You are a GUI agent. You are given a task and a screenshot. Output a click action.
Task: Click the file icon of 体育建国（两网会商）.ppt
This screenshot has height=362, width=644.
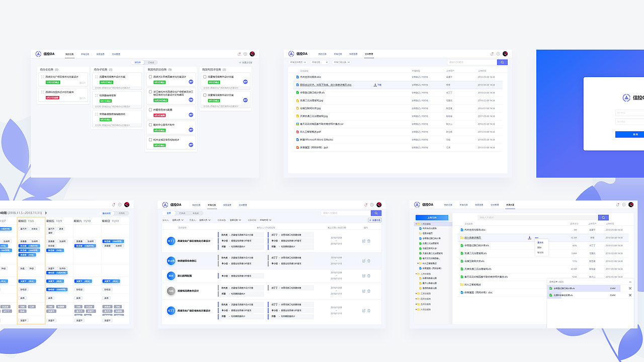coord(297,147)
